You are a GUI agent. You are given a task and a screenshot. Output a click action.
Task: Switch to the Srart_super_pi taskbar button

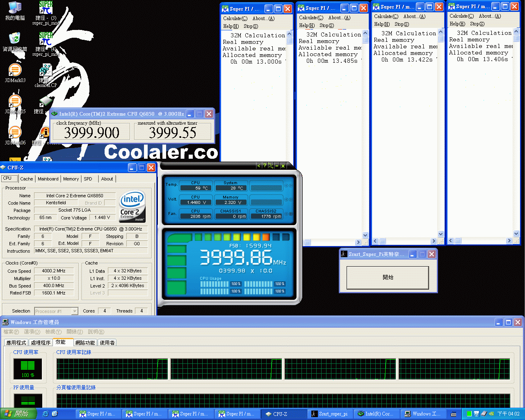[x=330, y=414]
